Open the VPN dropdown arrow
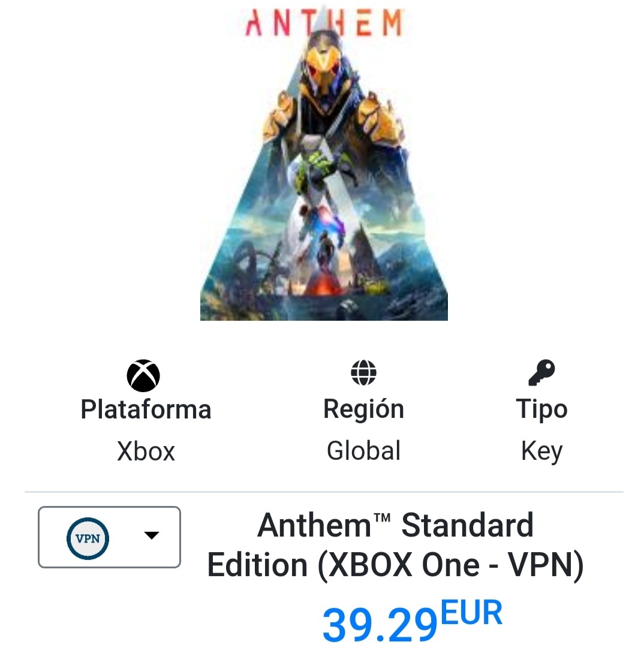This screenshot has width=644, height=654. 152,535
